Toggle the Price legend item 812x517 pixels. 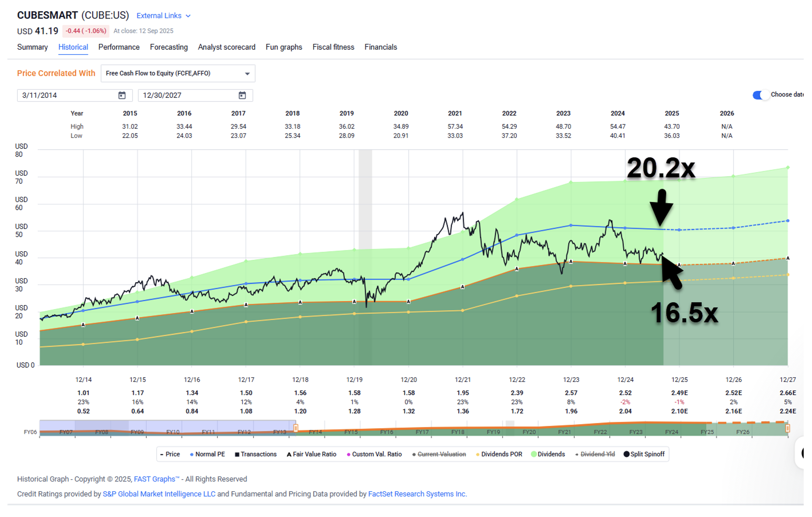tap(170, 454)
